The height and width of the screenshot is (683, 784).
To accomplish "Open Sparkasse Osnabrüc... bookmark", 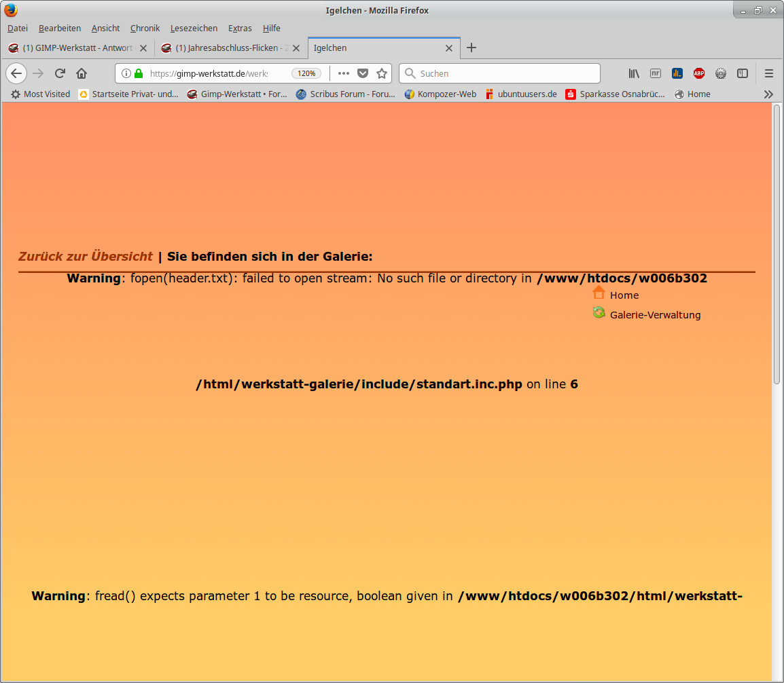I will coord(615,94).
